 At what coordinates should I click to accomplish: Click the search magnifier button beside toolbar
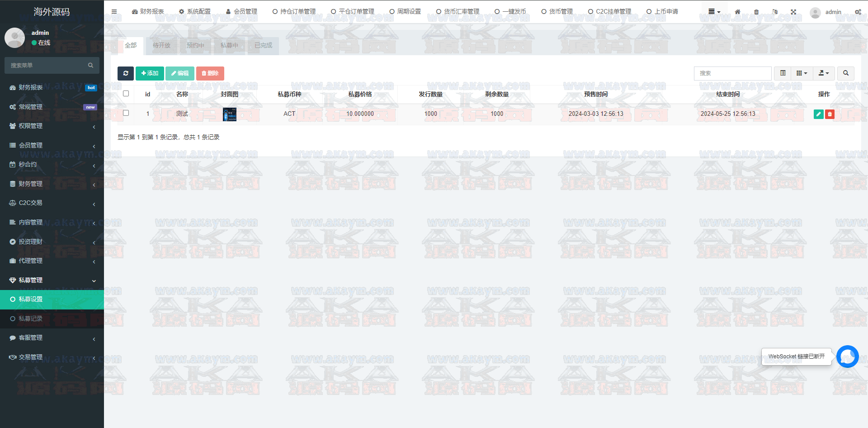point(846,73)
